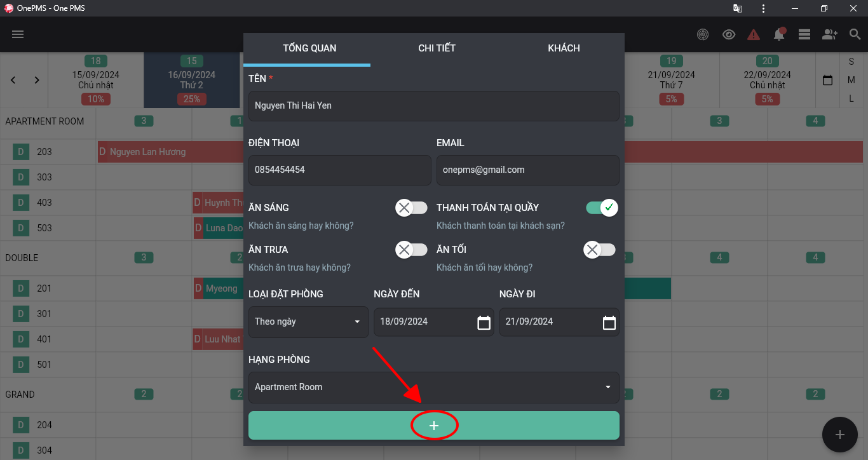Switch to the Tổng quan tab
This screenshot has height=460, width=868.
point(309,48)
